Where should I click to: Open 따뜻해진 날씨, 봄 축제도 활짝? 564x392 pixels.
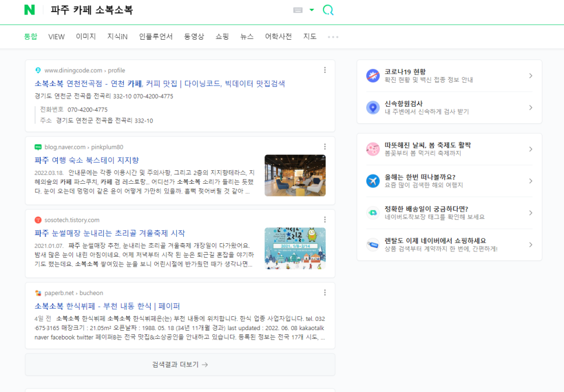(428, 145)
